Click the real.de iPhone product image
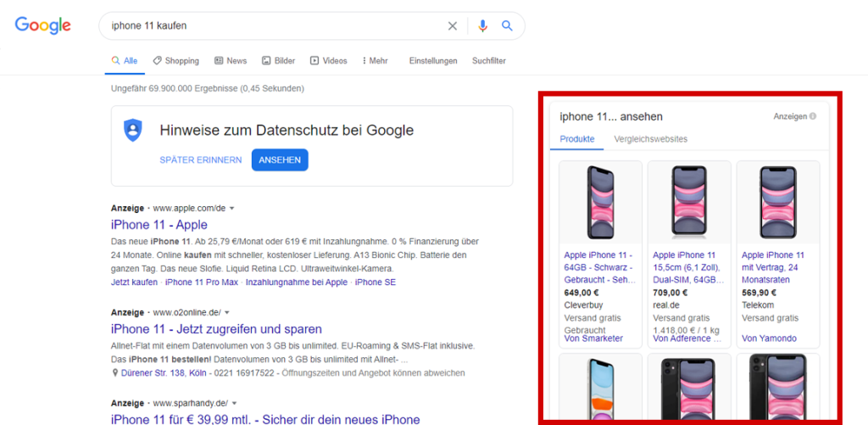This screenshot has height=425, width=868. point(689,202)
